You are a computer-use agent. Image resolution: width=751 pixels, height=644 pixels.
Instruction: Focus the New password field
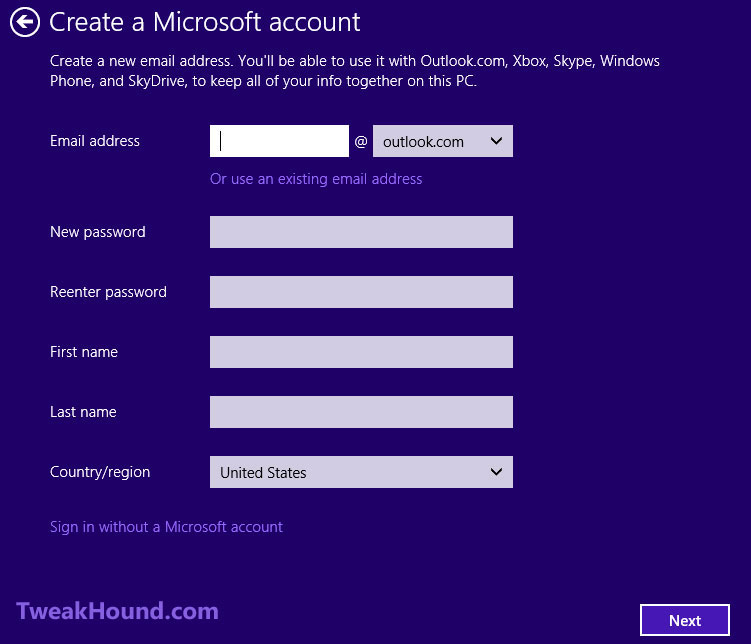tap(361, 232)
